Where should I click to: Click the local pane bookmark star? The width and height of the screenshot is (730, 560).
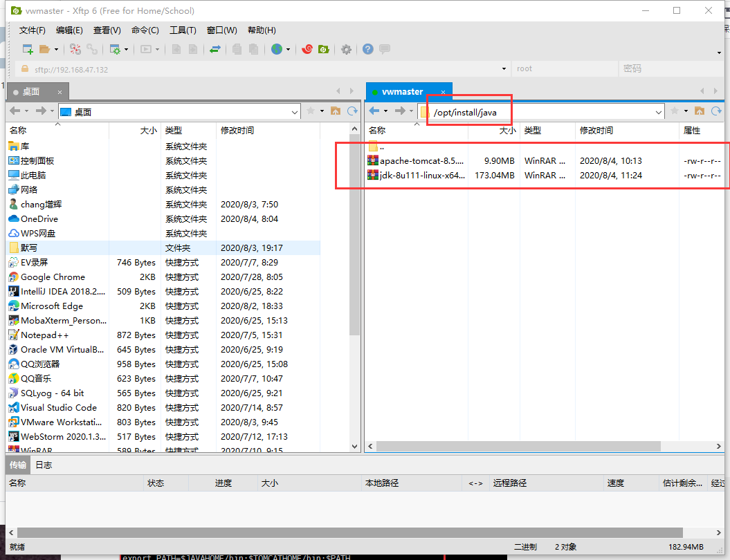click(311, 111)
